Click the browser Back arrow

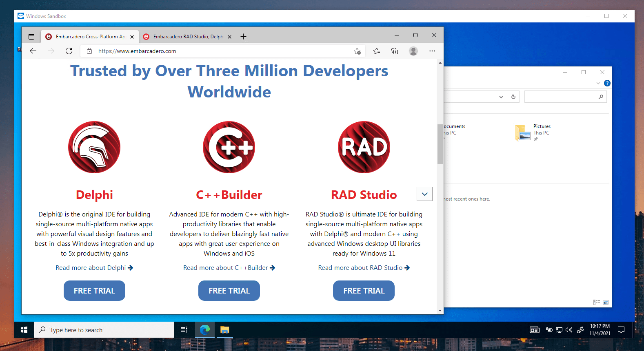point(33,51)
